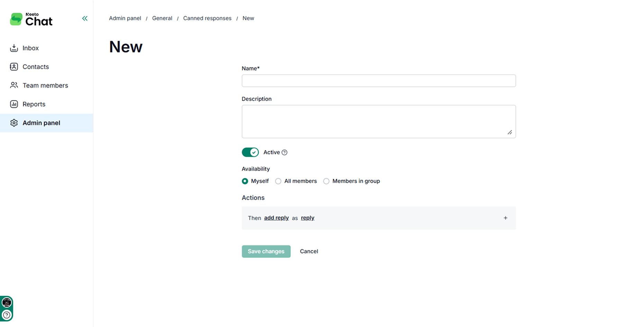The height and width of the screenshot is (327, 644).
Task: Open the underlined 'reply' type dropdown
Action: (307, 218)
